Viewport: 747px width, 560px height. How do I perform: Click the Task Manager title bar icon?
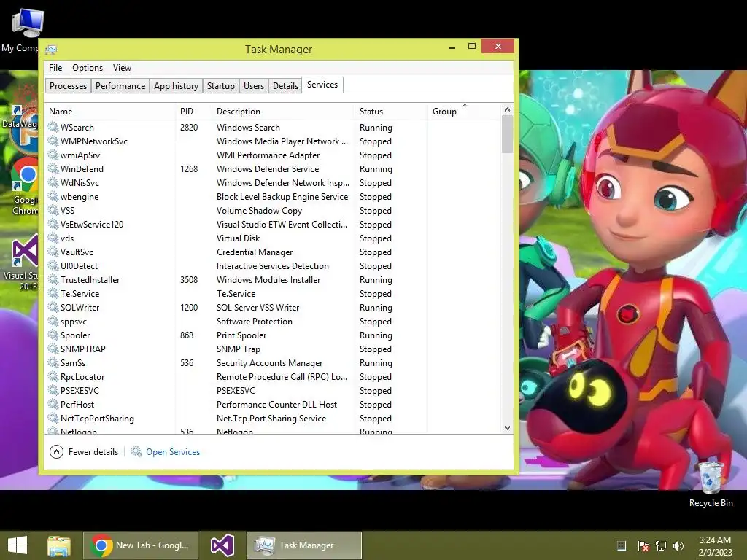pyautogui.click(x=52, y=50)
